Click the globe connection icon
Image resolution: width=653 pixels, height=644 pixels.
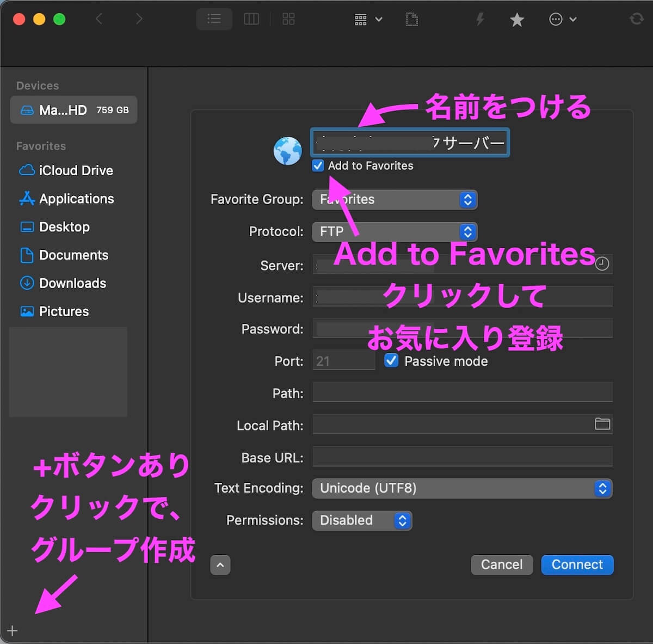coord(287,151)
